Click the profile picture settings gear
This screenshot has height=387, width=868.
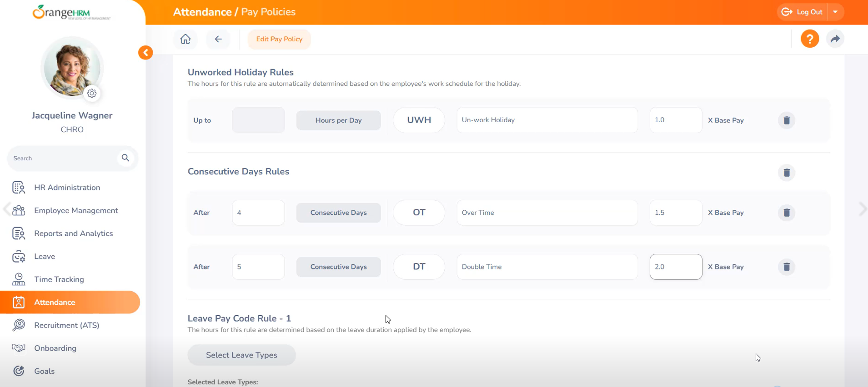(92, 93)
